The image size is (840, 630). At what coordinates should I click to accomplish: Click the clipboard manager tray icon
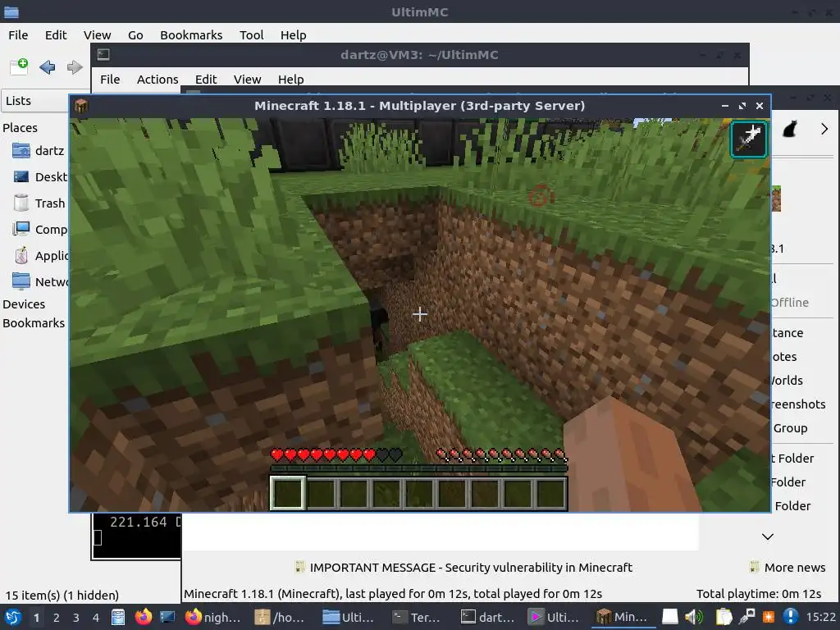(724, 617)
